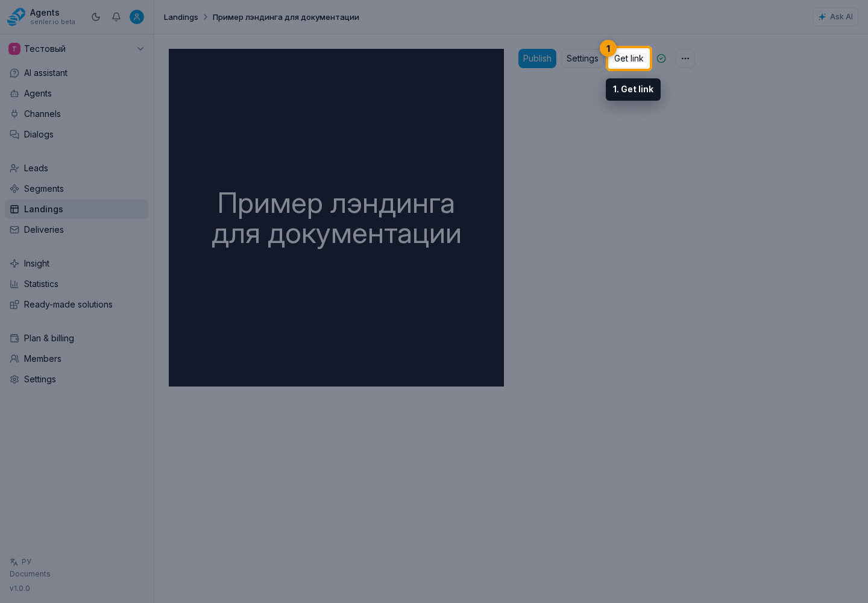Click the Dialogs chat icon

coord(14,134)
